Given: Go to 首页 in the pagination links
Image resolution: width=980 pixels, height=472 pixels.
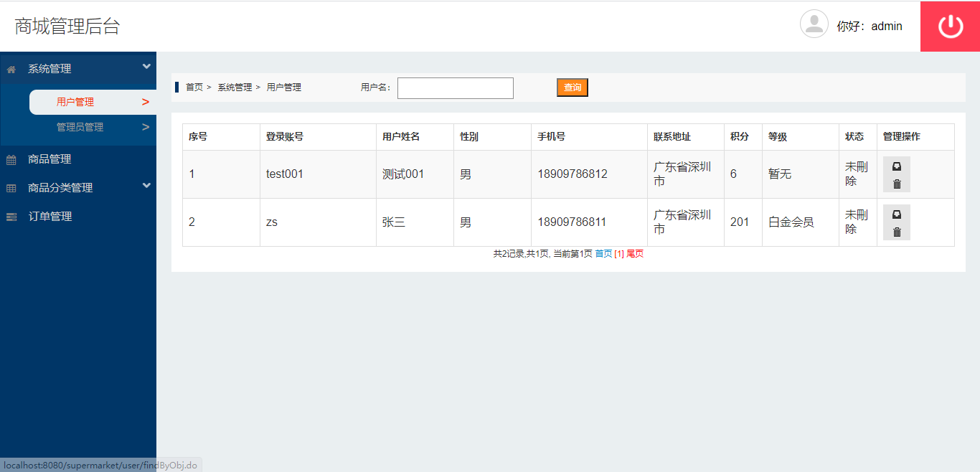Looking at the screenshot, I should pyautogui.click(x=604, y=254).
